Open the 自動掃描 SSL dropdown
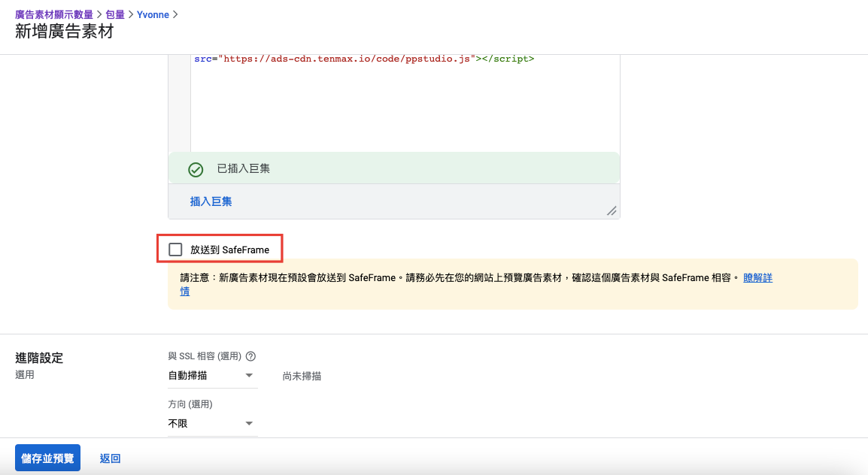Viewport: 868px width, 475px height. [213, 376]
